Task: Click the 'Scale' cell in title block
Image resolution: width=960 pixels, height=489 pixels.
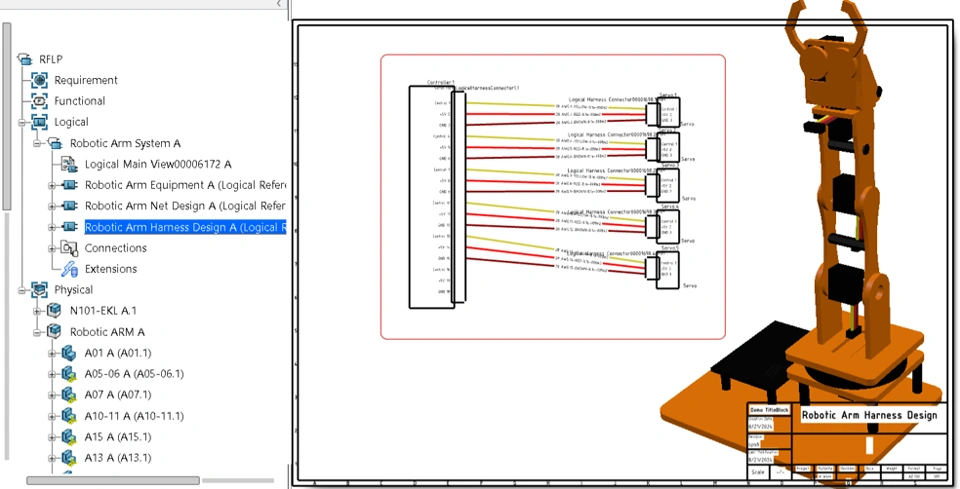Action: point(758,472)
